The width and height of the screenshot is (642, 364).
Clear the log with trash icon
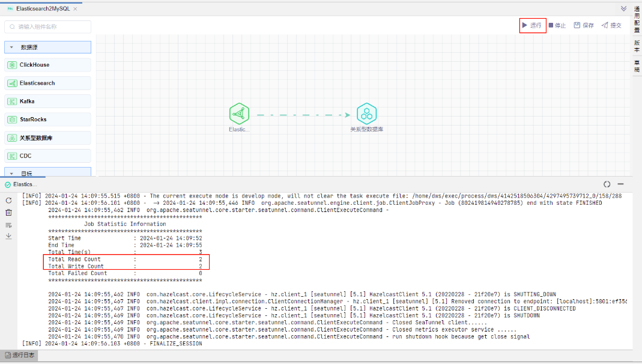[x=8, y=213]
